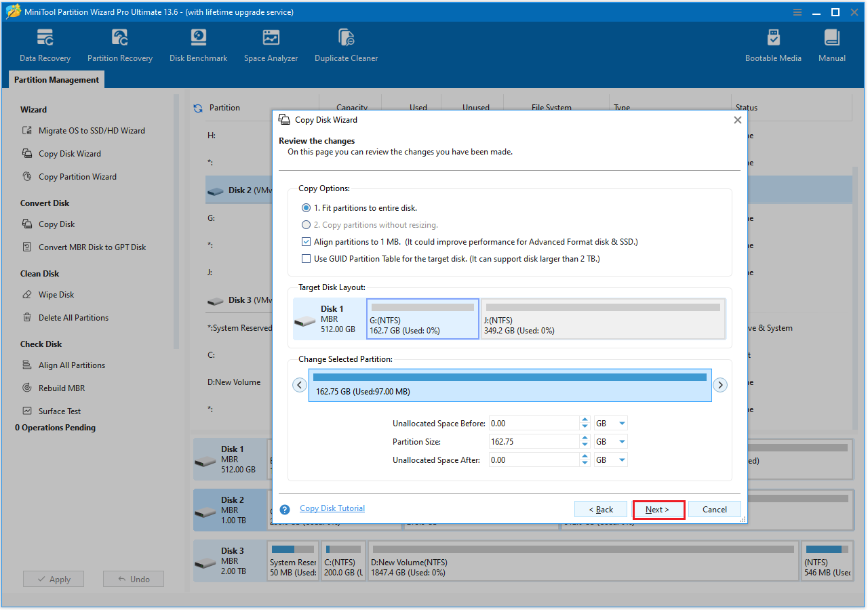The width and height of the screenshot is (868, 610).
Task: Open the Manual
Action: tap(831, 45)
